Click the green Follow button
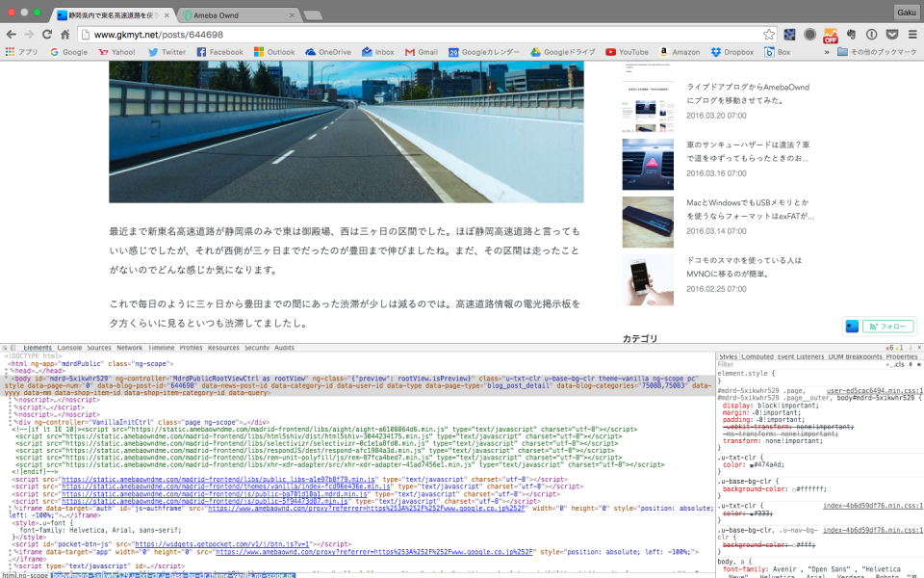924x578 pixels. pyautogui.click(x=888, y=327)
